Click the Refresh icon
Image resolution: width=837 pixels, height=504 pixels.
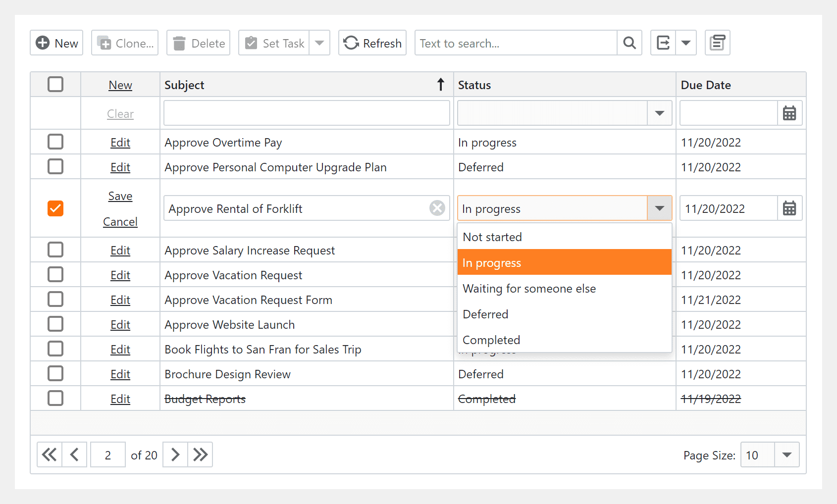[x=351, y=43]
